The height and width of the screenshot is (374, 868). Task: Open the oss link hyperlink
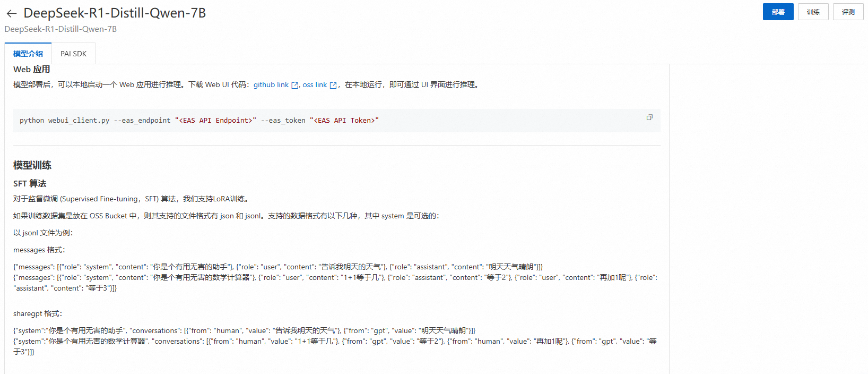315,84
